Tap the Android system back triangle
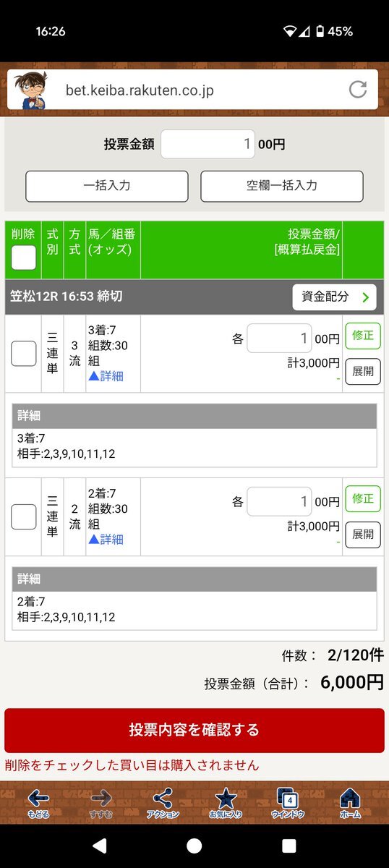Image resolution: width=389 pixels, height=868 pixels. [x=99, y=846]
